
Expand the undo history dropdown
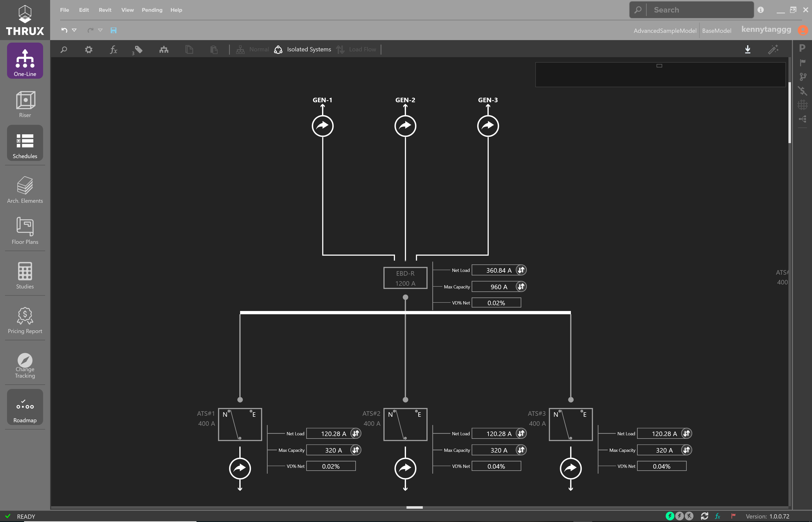(74, 30)
